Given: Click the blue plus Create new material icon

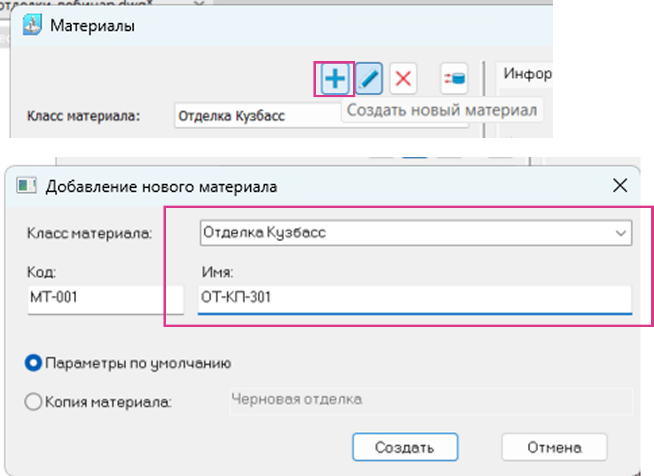Looking at the screenshot, I should pos(335,78).
